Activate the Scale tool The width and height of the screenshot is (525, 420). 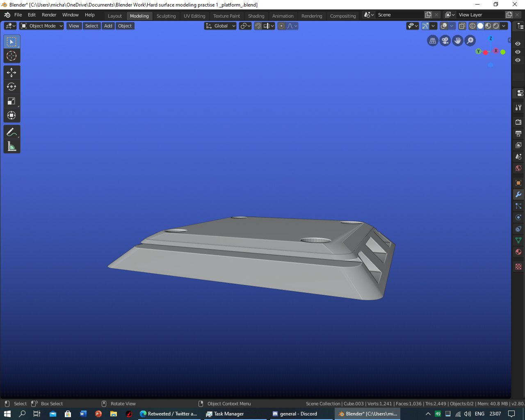(11, 101)
